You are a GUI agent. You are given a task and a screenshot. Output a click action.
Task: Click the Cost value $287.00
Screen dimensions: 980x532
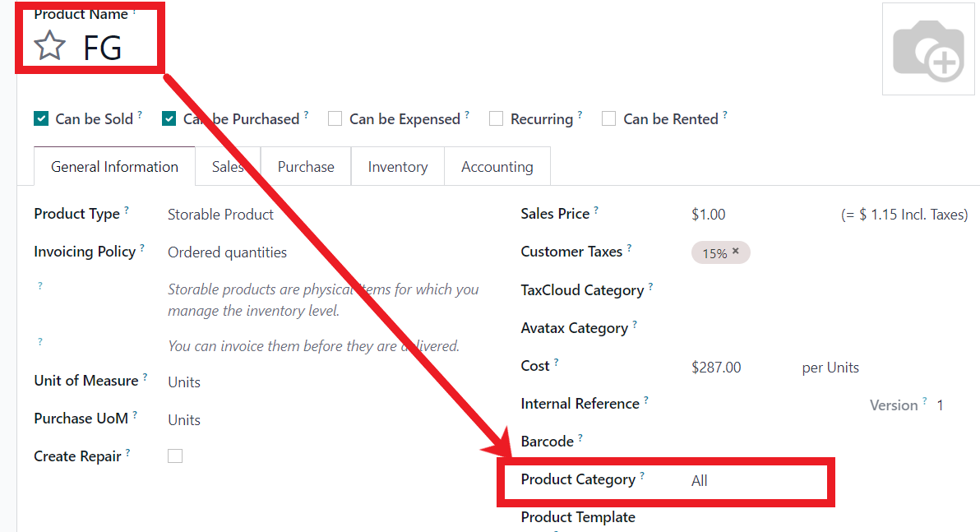(x=716, y=367)
